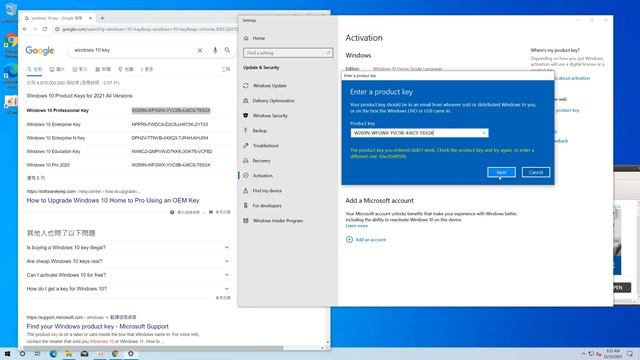Select the first Google results filter tab
The width and height of the screenshot is (640, 360).
point(35,69)
